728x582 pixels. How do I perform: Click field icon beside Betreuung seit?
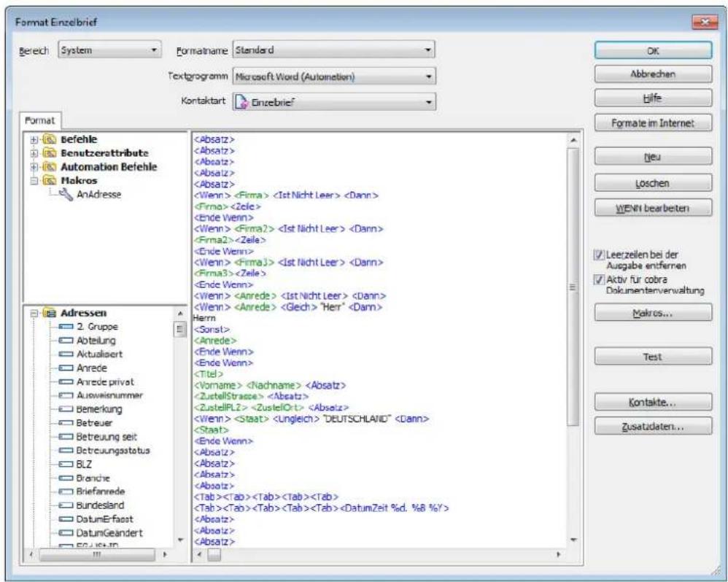(x=66, y=437)
